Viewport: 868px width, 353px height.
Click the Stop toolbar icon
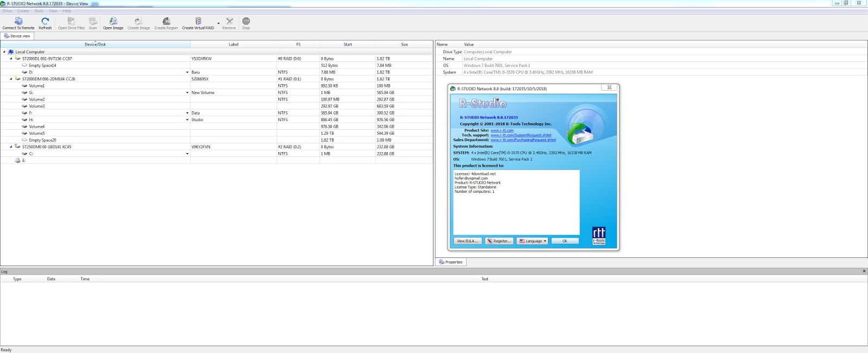pos(246,21)
